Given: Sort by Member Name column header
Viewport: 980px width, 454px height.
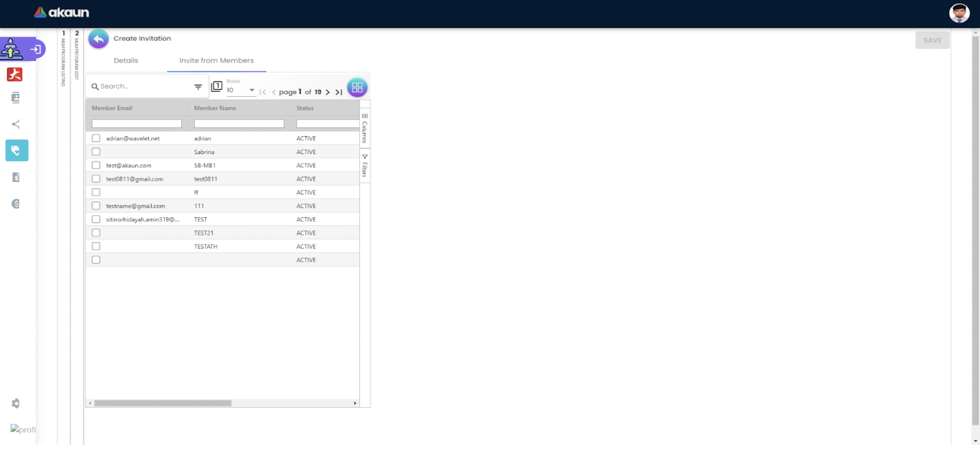Looking at the screenshot, I should [215, 108].
